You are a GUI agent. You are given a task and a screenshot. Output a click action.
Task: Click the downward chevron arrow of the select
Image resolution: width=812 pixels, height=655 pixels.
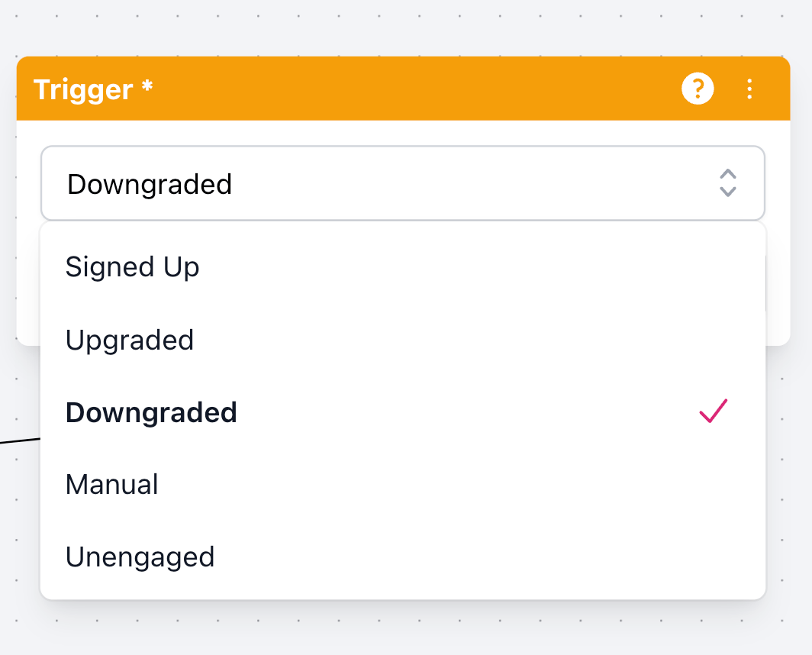pos(727,192)
